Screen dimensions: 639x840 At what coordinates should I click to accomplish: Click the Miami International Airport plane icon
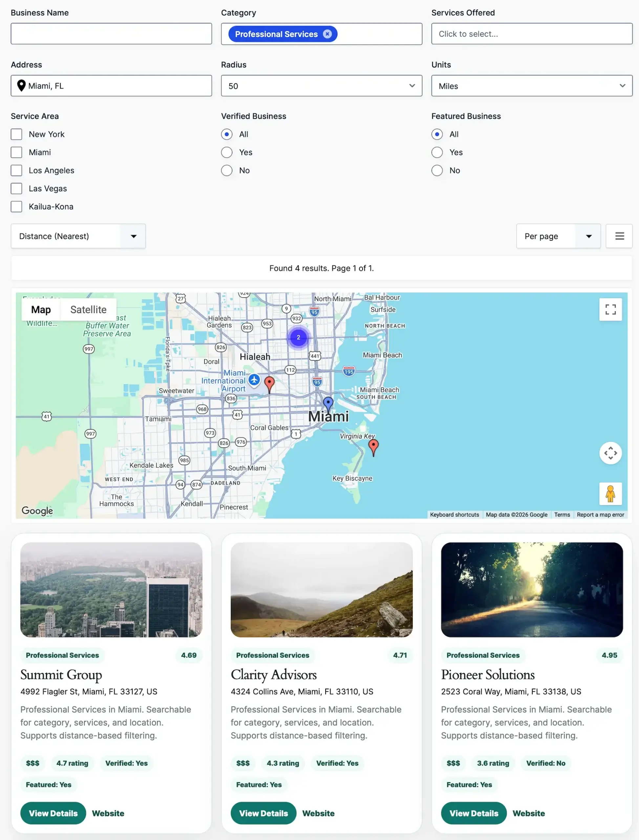[254, 380]
